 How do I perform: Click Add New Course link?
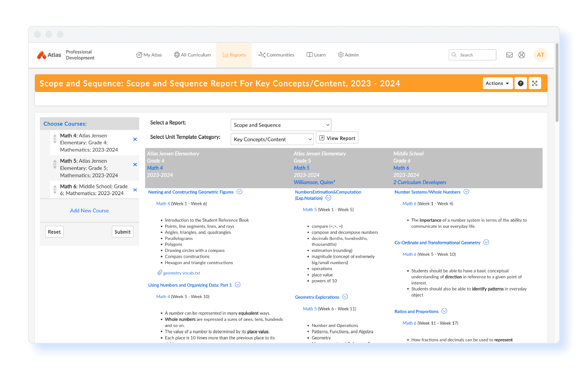coord(89,211)
